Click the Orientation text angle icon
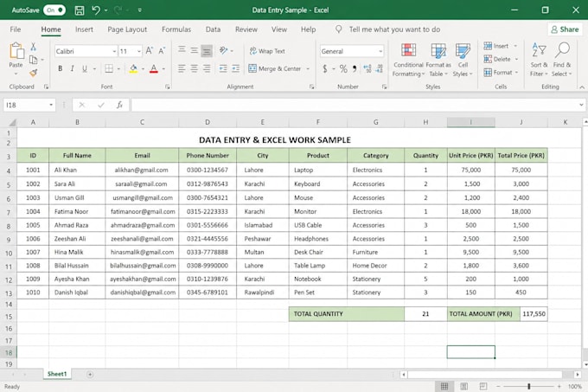 (x=224, y=50)
